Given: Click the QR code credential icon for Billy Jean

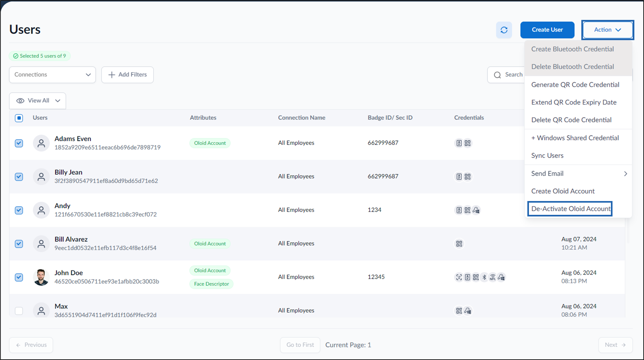Looking at the screenshot, I should click(468, 177).
